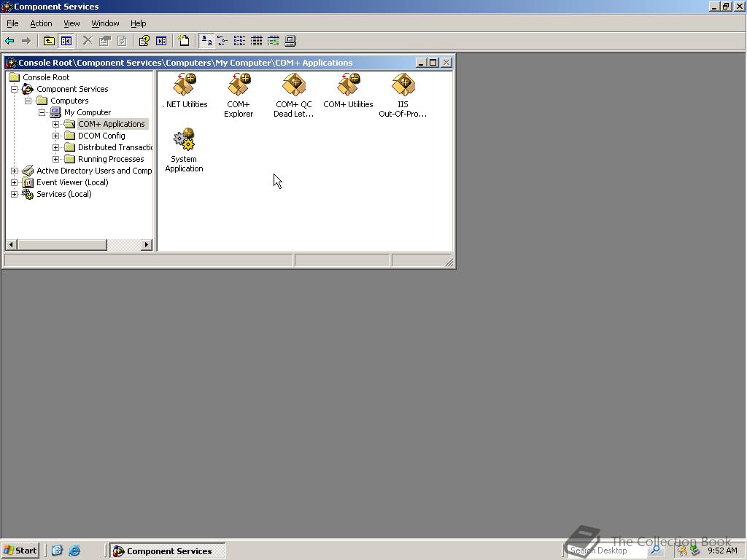747x560 pixels.
Task: Select Computers folder in the tree
Action: [x=69, y=101]
